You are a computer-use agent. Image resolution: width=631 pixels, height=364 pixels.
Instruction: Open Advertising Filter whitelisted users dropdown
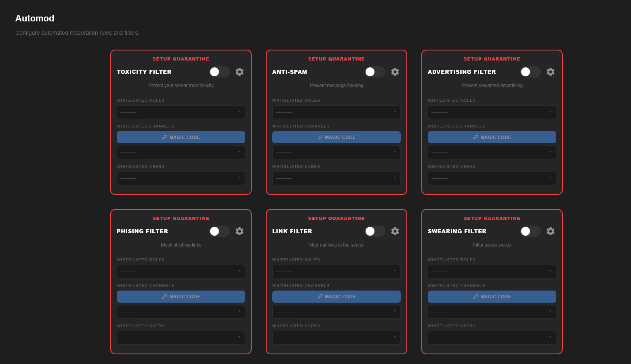click(x=492, y=178)
